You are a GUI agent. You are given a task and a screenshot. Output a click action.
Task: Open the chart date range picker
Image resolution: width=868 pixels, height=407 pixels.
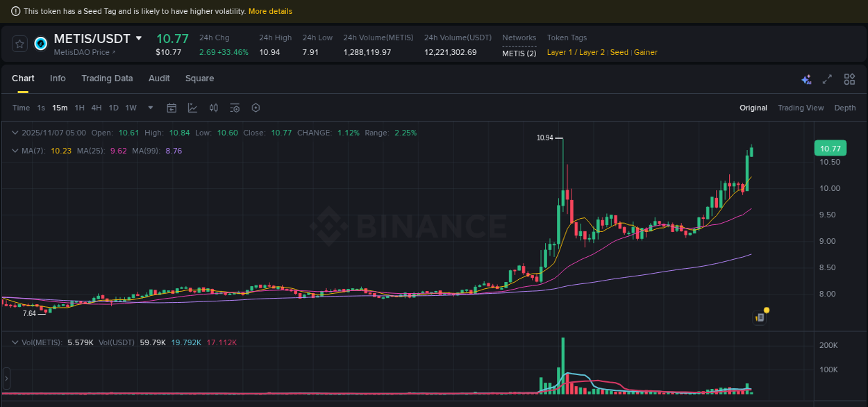[172, 108]
